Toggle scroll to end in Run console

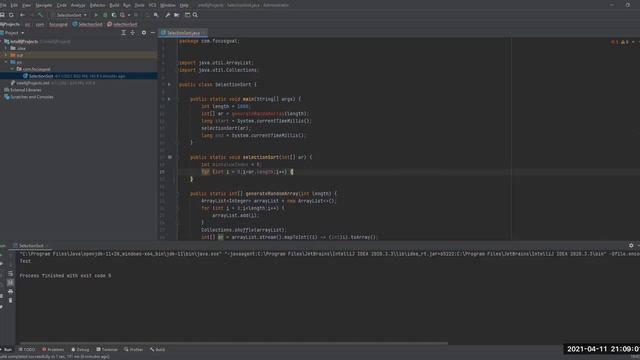click(11, 282)
